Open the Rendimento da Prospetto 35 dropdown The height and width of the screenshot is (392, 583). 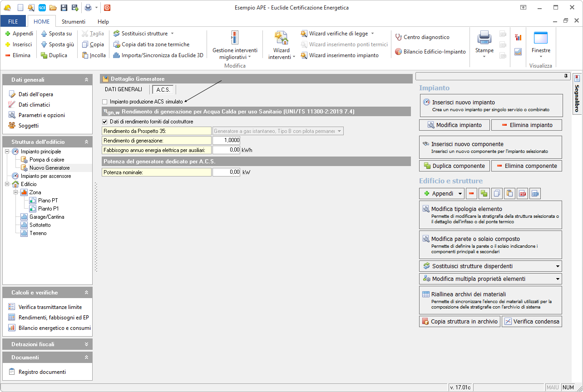tap(339, 131)
